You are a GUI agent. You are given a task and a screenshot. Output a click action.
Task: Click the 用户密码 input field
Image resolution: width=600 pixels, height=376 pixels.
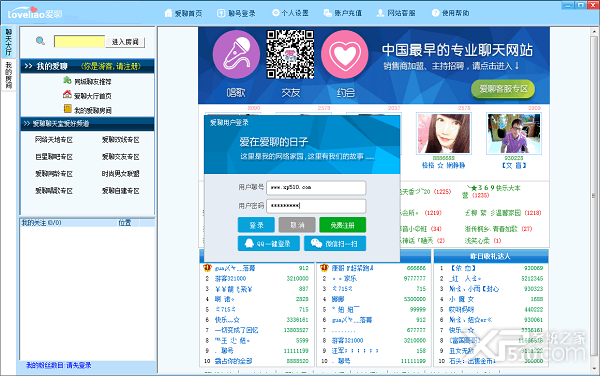coord(316,206)
